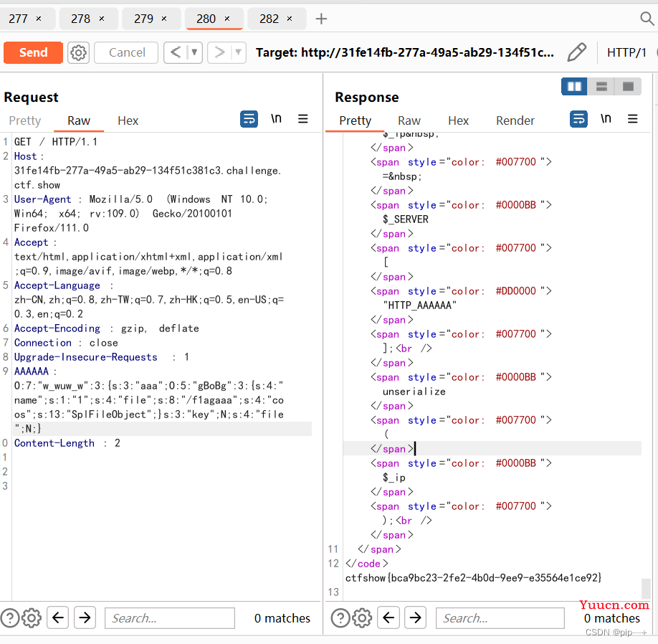
Task: Go forward to next request in history
Action: [219, 52]
